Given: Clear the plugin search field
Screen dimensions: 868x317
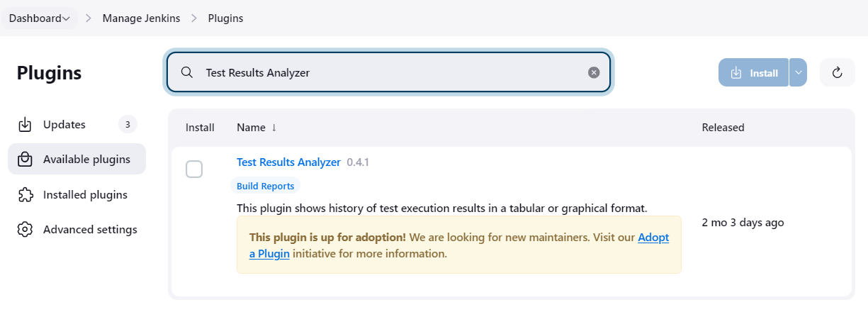Looking at the screenshot, I should pyautogui.click(x=594, y=72).
